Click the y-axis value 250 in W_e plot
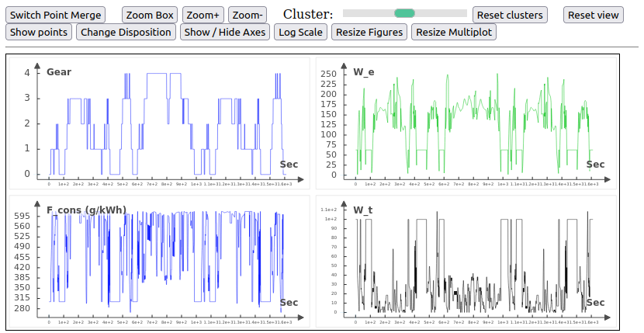 coord(328,74)
